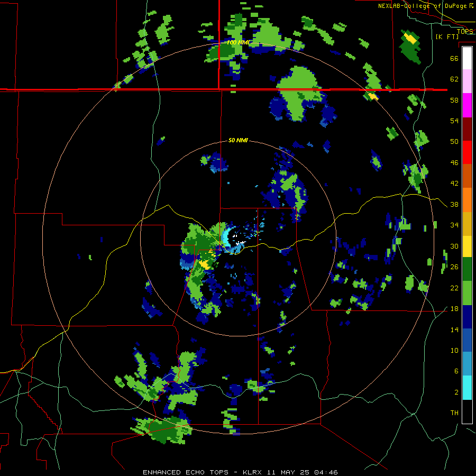Click the 04:46 timestamp
Viewport: 476px width, 476px height.
pos(326,472)
